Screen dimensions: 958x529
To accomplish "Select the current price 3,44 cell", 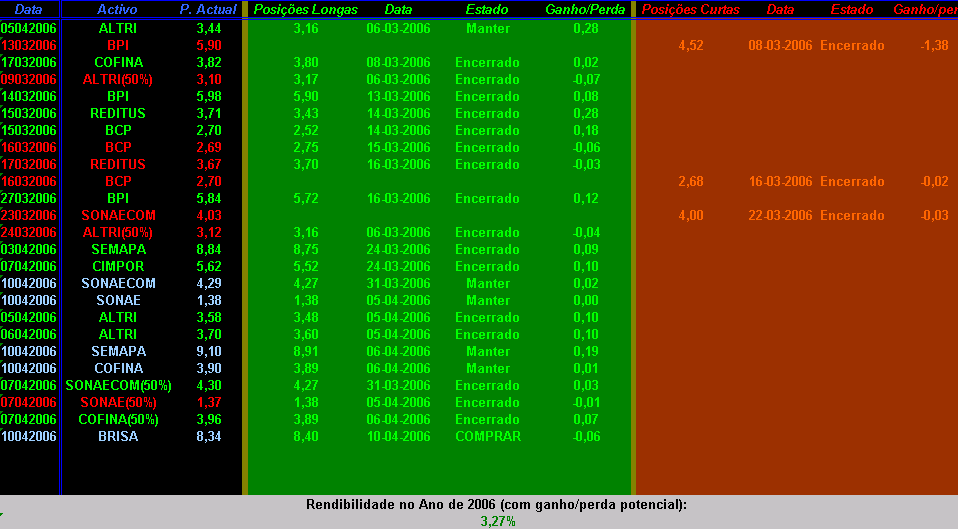I will pos(209,28).
